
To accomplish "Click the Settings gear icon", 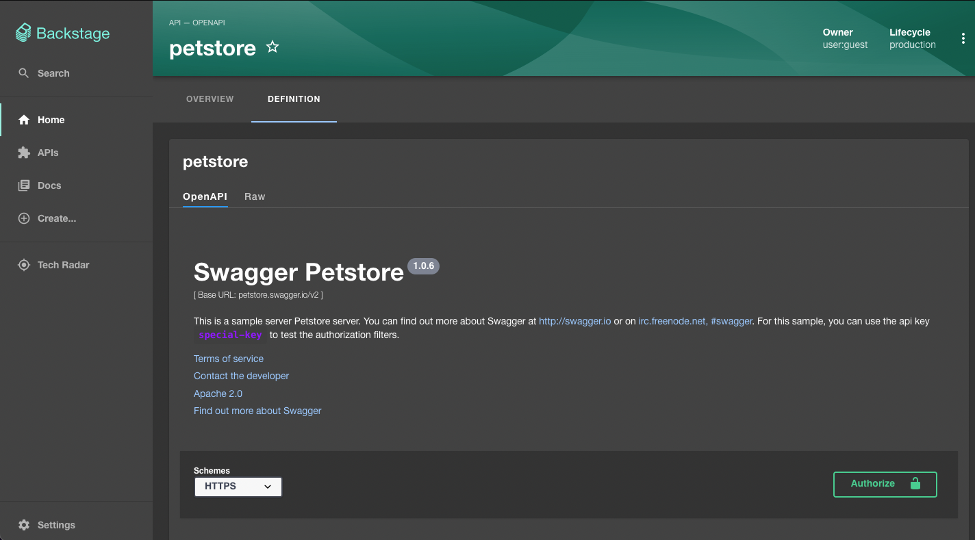I will [x=24, y=525].
